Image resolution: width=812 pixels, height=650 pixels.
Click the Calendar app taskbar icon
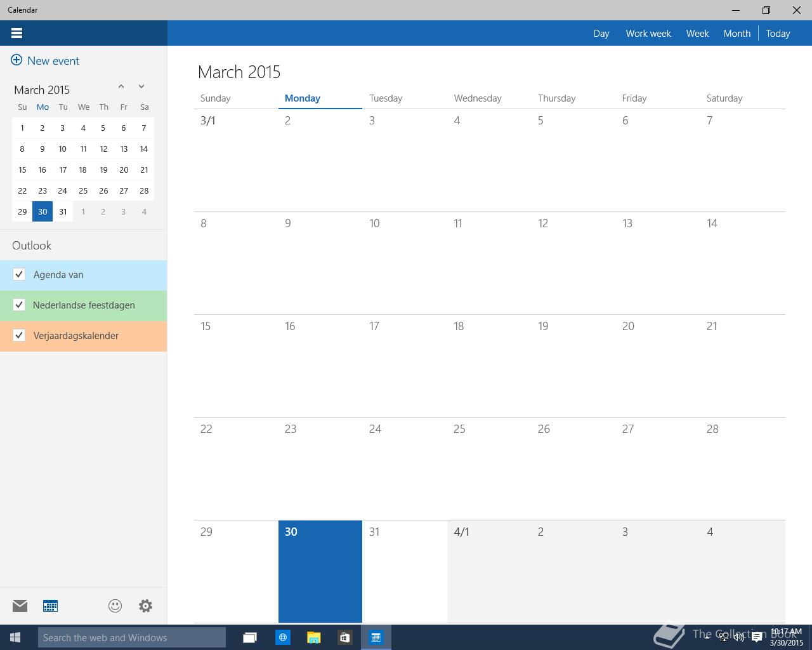click(376, 637)
